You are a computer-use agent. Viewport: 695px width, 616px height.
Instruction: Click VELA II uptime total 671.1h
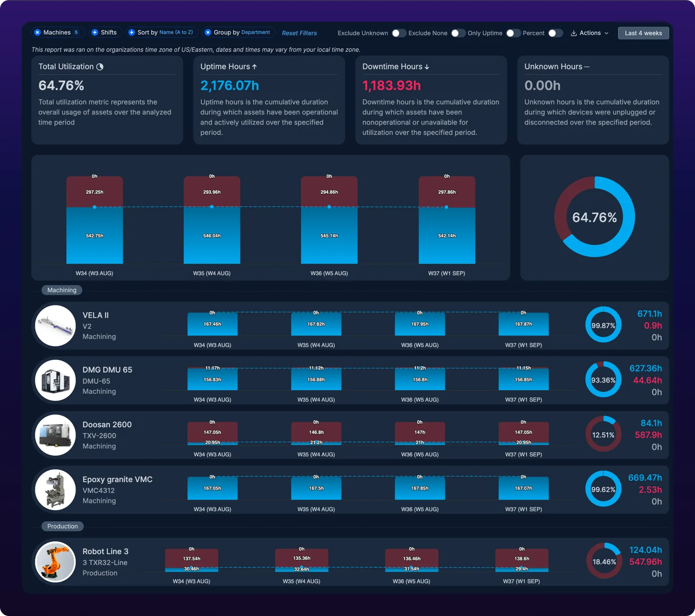pyautogui.click(x=649, y=314)
